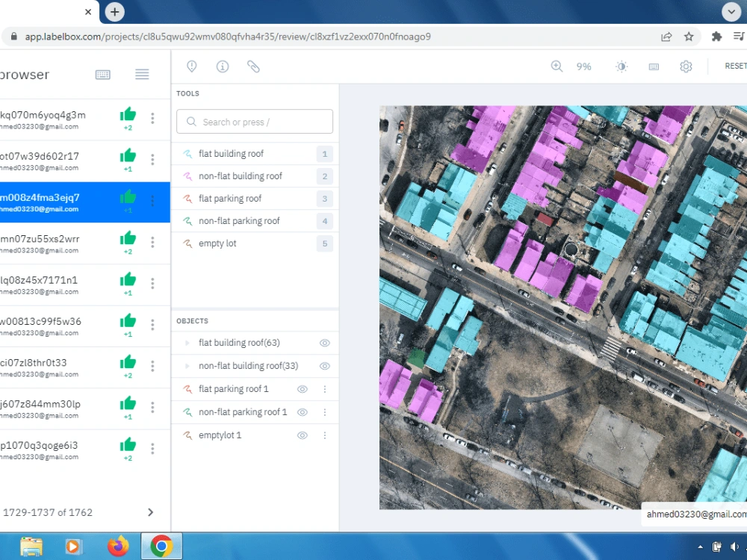Open options menu for non-flat parking roof 1
747x560 pixels.
pyautogui.click(x=326, y=412)
